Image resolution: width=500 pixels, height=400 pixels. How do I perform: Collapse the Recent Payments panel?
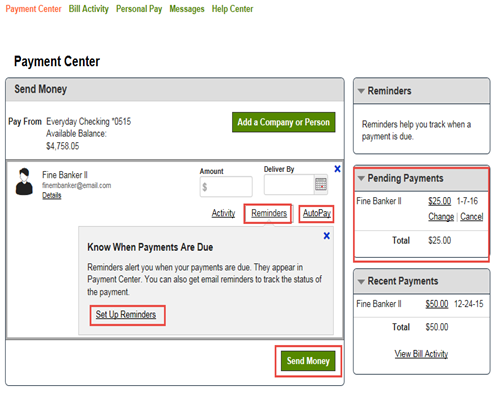coord(361,281)
